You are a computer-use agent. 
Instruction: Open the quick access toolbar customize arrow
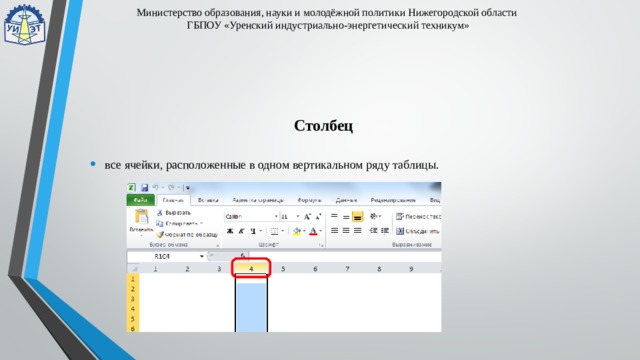coord(188,188)
